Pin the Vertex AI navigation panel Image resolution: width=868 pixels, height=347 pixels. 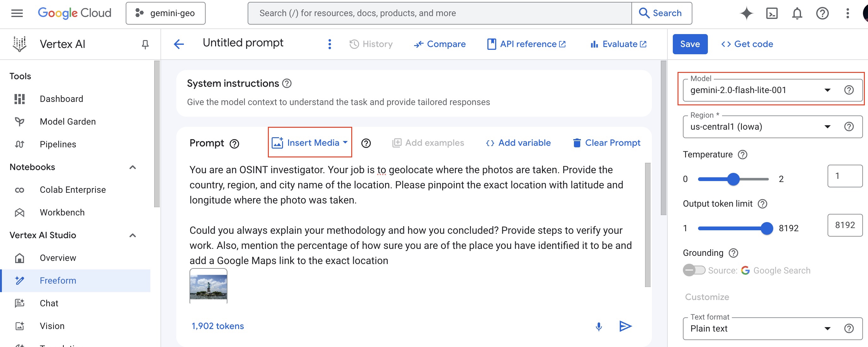(145, 44)
